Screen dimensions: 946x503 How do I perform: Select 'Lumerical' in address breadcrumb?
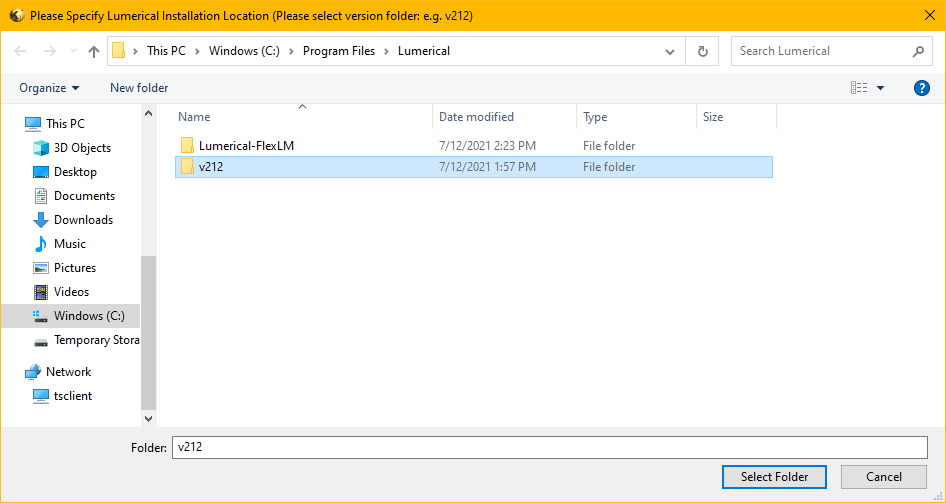pyautogui.click(x=424, y=51)
